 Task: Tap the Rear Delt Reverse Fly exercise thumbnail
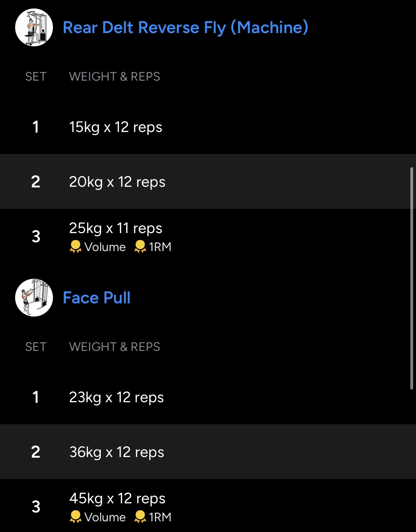[x=34, y=27]
